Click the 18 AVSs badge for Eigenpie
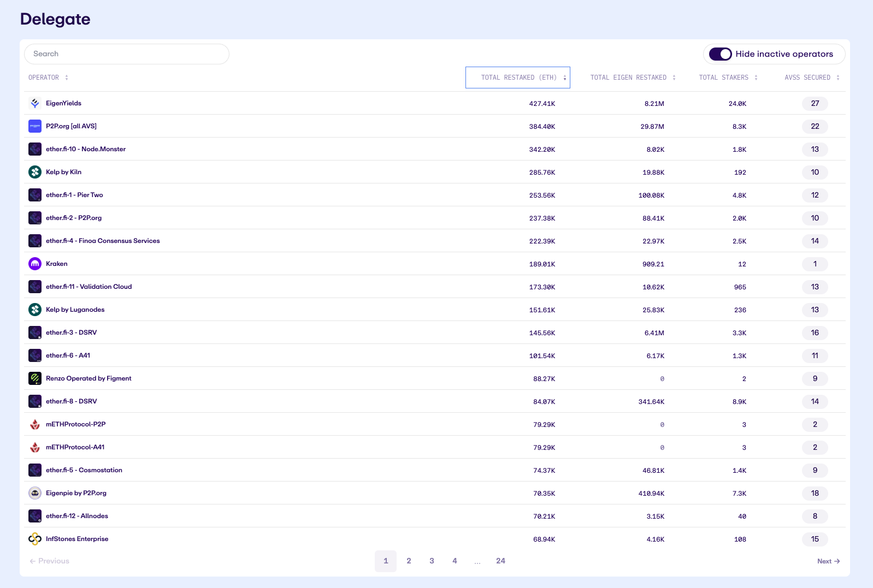The image size is (873, 588). point(815,493)
